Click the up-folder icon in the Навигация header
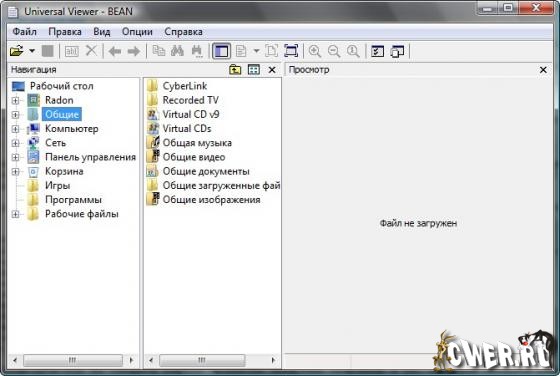The width and height of the screenshot is (560, 376). click(235, 69)
